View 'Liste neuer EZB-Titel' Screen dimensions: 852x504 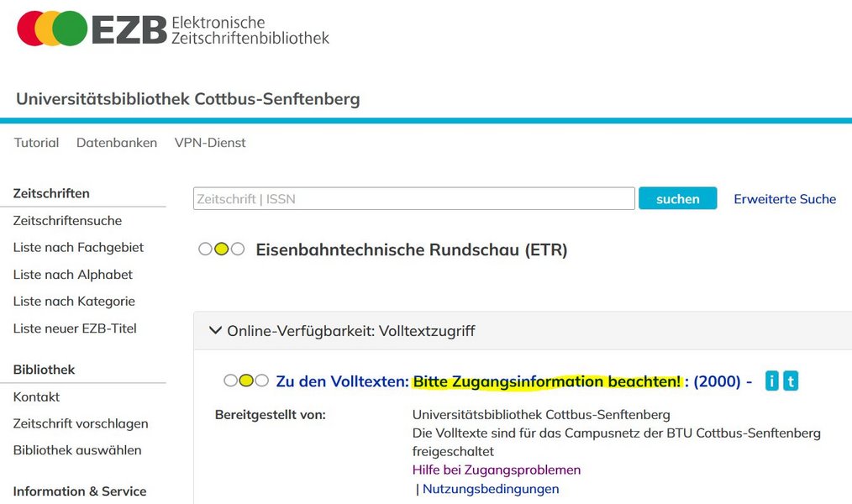click(x=75, y=328)
